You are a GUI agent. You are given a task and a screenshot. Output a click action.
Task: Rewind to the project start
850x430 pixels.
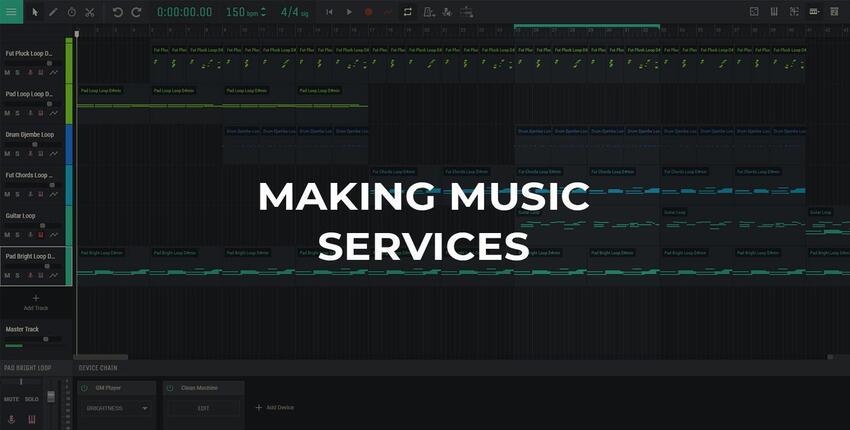[x=329, y=12]
